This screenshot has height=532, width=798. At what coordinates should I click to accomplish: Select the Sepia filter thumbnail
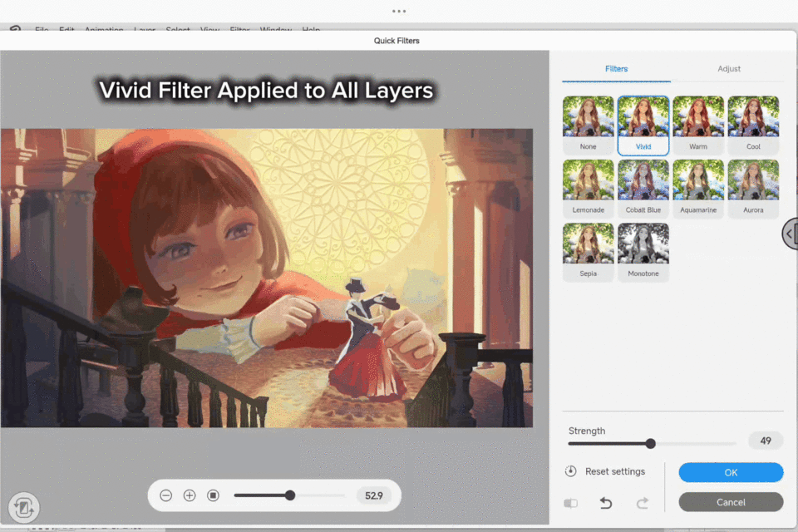coord(588,252)
